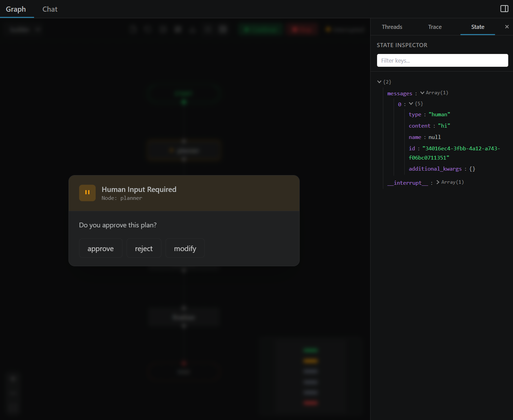The height and width of the screenshot is (420, 513).
Task: Focus the Filter keys input
Action: (442, 61)
